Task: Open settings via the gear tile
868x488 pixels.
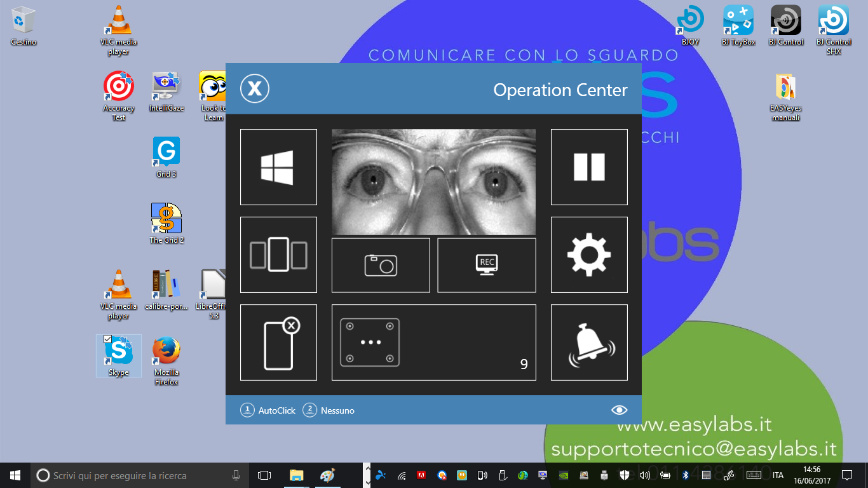Action: [x=589, y=255]
